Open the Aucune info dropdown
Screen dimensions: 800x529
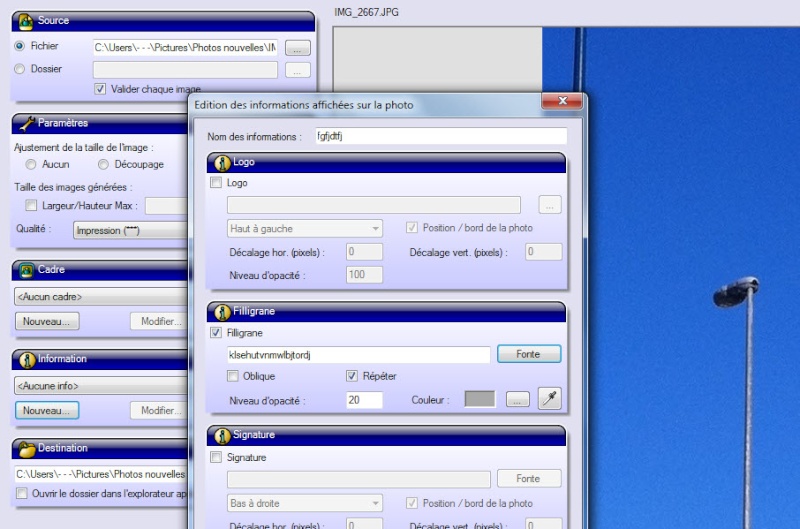point(101,386)
